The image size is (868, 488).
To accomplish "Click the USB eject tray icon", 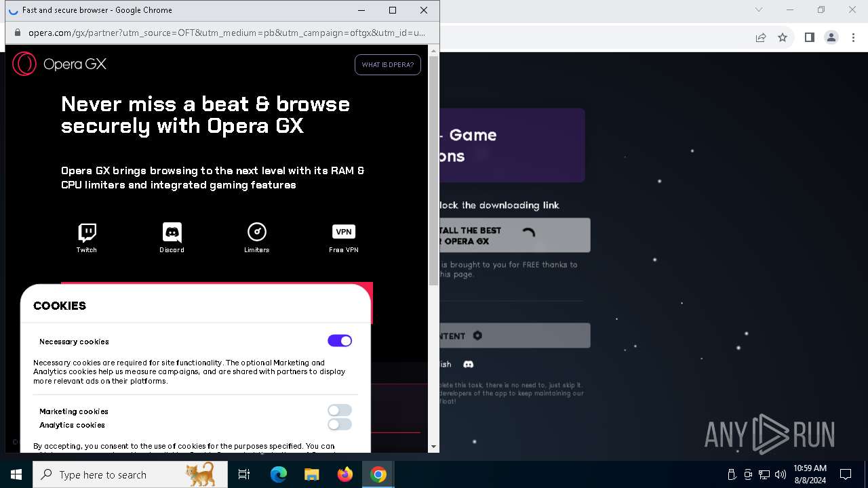I will click(732, 474).
